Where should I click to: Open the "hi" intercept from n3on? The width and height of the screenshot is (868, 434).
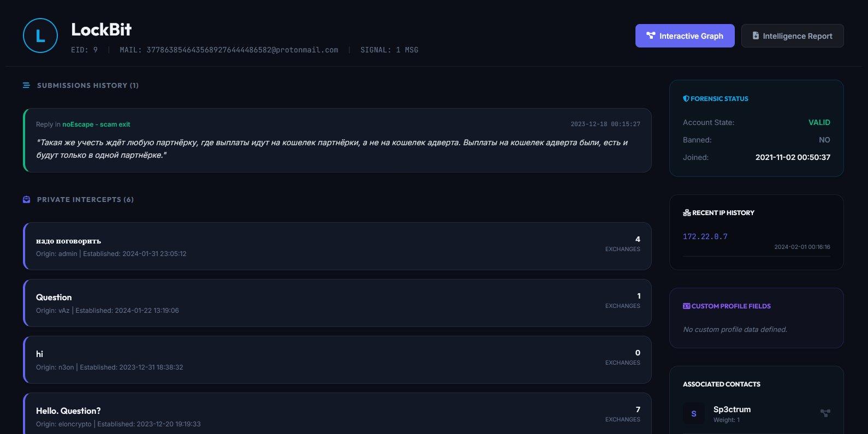click(337, 360)
